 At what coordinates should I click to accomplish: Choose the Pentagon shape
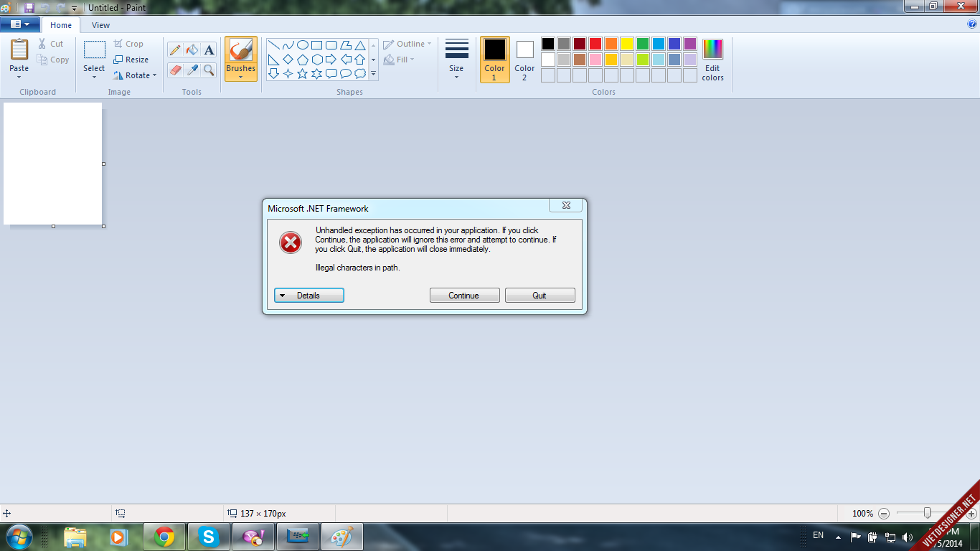[x=302, y=59]
